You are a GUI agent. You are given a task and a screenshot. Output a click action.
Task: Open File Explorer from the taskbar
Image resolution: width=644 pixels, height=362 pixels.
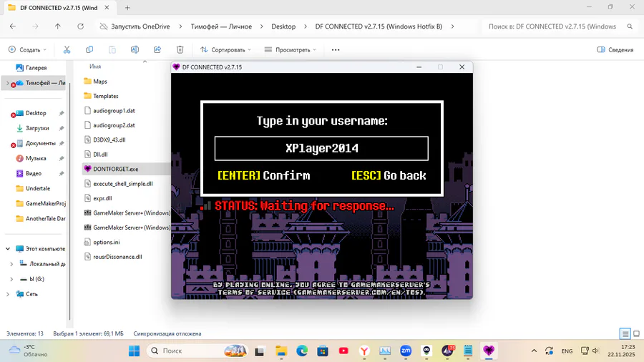(281, 351)
